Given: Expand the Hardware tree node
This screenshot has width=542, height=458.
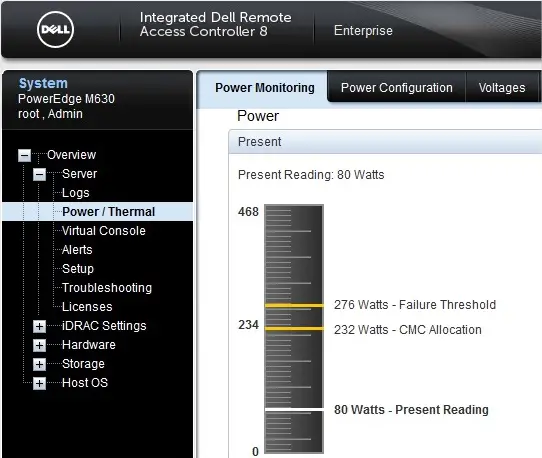Looking at the screenshot, I should click(39, 345).
